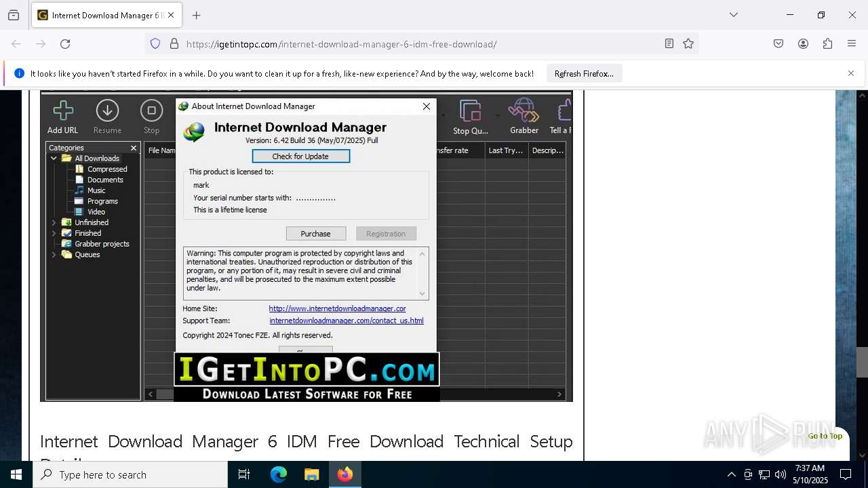Select the Programs category
Viewport: 868px width, 488px height.
[x=102, y=201]
